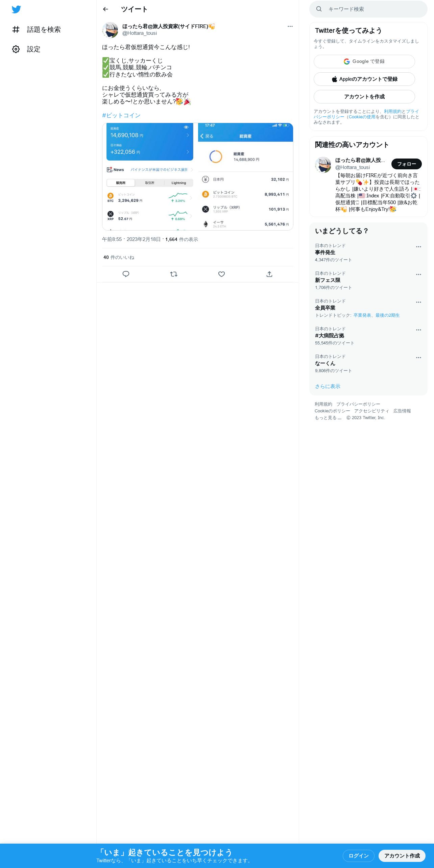Sign up with Google で登録 button

364,62
